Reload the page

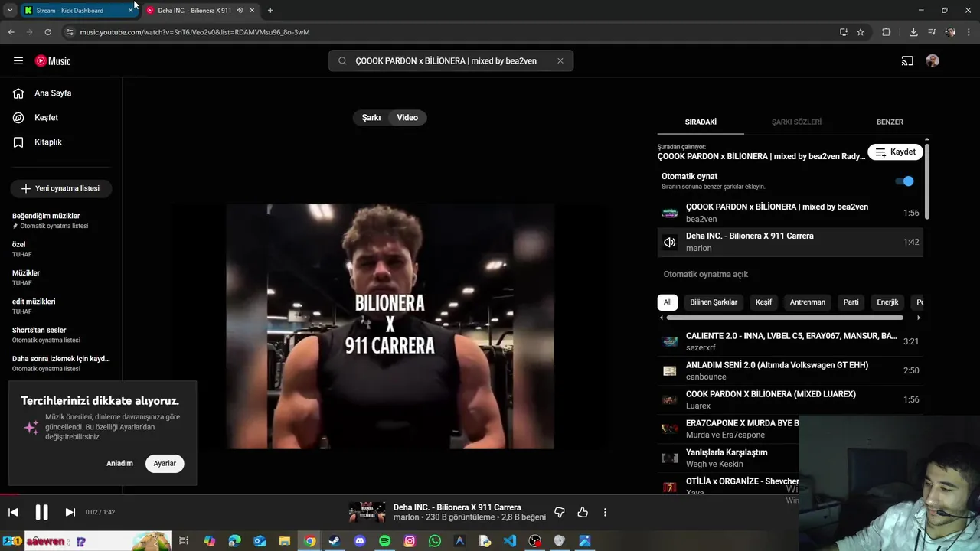tap(47, 32)
